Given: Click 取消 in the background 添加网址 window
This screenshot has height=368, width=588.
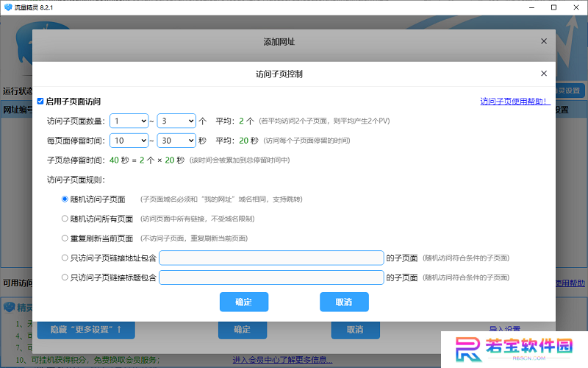Looking at the screenshot, I should [355, 330].
